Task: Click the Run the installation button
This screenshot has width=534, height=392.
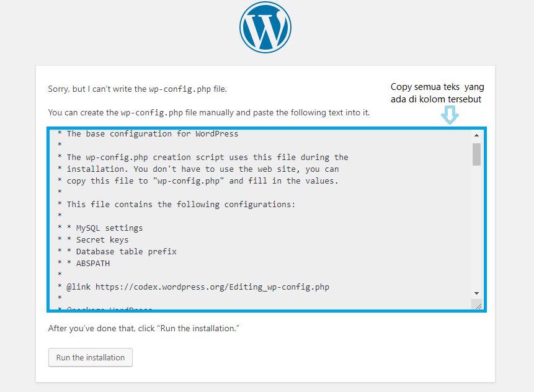Action: pos(91,357)
